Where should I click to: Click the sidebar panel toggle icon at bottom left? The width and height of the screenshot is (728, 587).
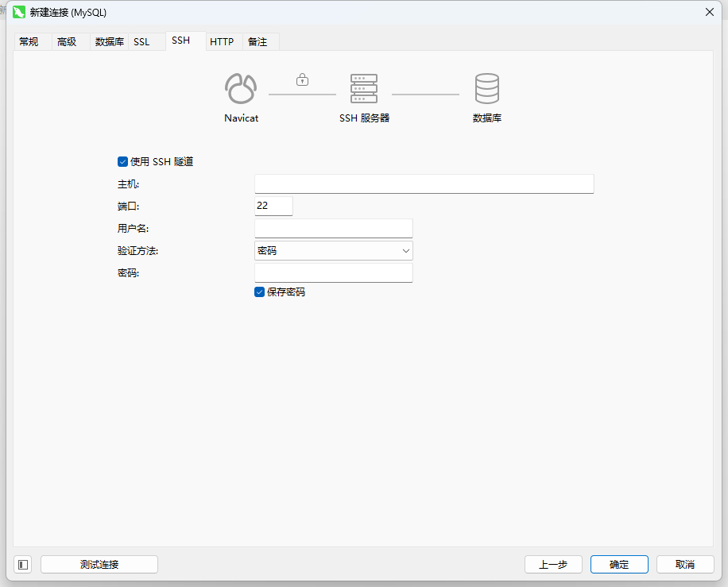(x=23, y=564)
